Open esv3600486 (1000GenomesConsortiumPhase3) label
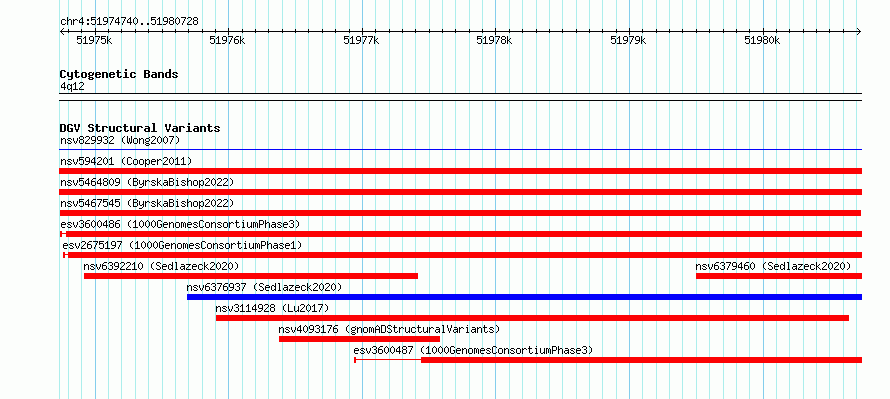Image resolution: width=890 pixels, height=399 pixels. (x=180, y=224)
